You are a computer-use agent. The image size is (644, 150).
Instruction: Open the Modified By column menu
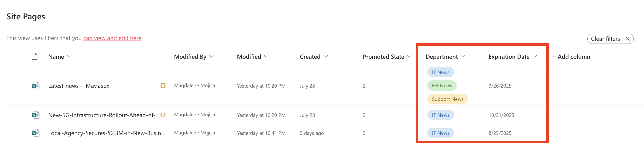click(212, 57)
